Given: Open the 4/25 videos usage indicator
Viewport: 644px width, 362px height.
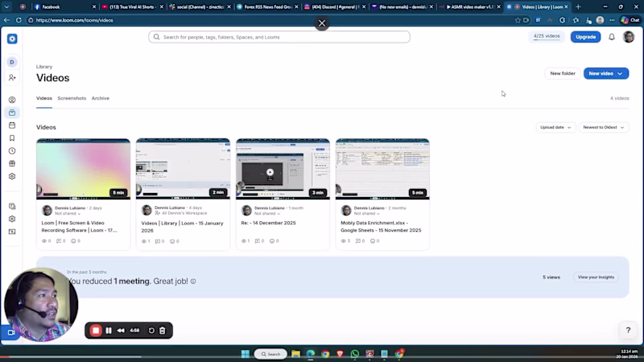Looking at the screenshot, I should tap(547, 36).
